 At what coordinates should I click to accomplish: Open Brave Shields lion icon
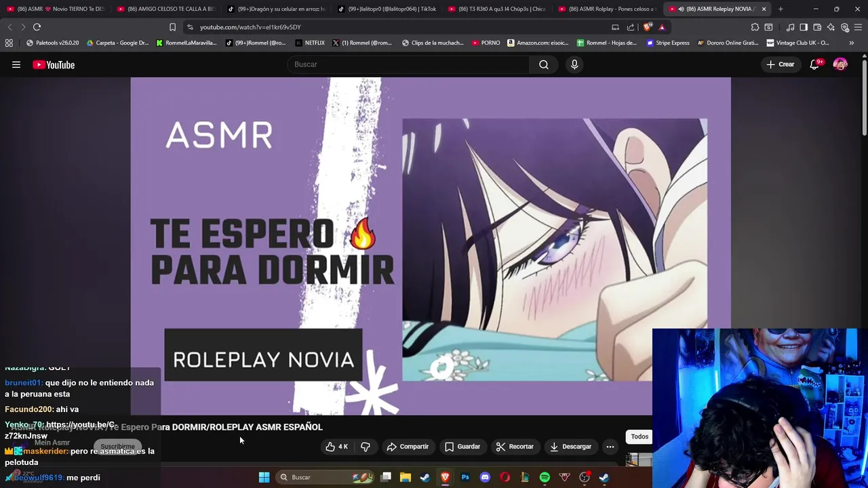(x=648, y=27)
